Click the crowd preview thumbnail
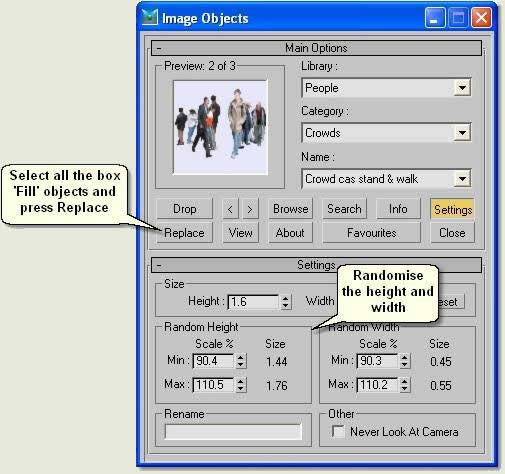 (220, 127)
